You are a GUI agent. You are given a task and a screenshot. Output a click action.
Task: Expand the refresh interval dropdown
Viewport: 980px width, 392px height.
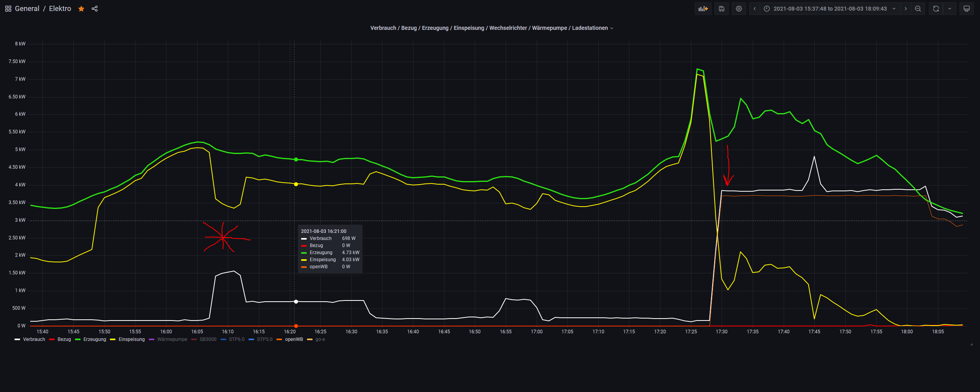pyautogui.click(x=950, y=9)
